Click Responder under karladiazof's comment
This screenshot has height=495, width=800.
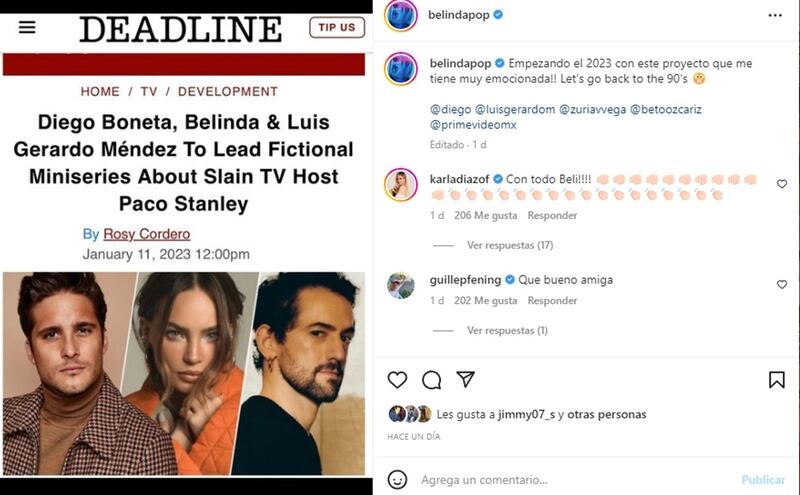point(552,215)
